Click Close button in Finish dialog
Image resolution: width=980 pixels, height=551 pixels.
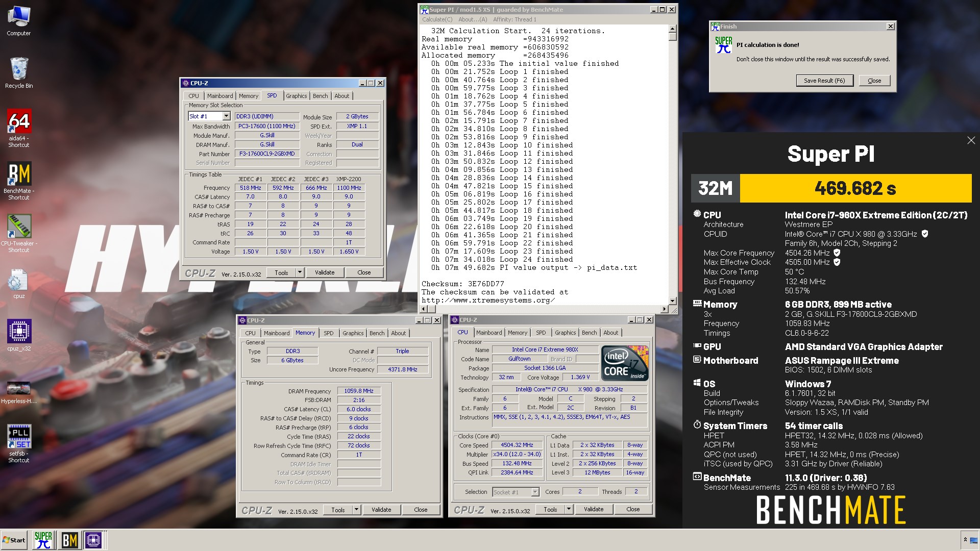pyautogui.click(x=874, y=81)
